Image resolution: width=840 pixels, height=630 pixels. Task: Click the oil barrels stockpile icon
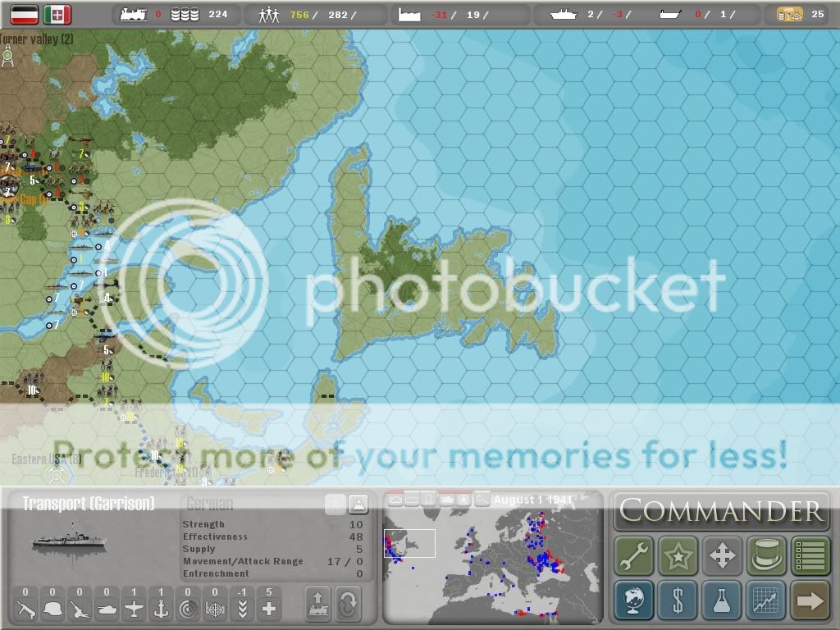(185, 15)
